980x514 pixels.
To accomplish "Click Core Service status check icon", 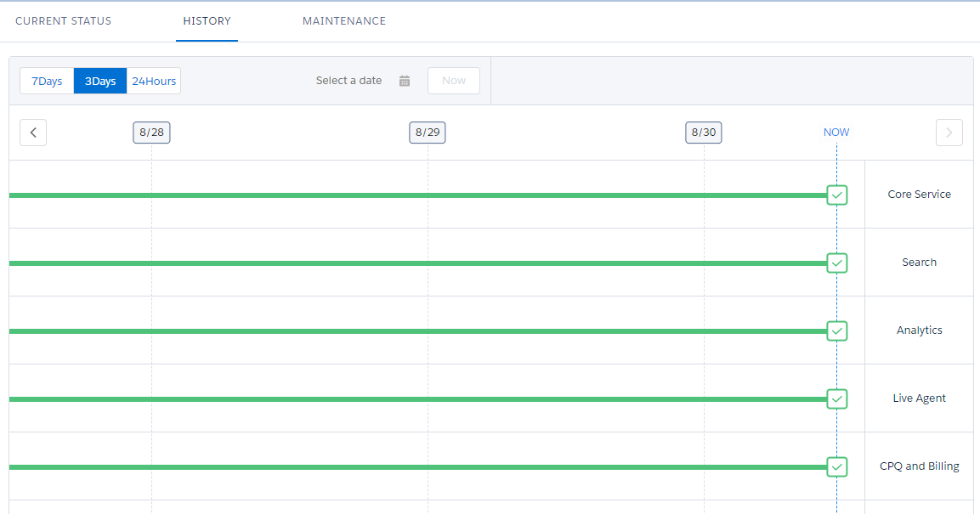I will click(837, 195).
